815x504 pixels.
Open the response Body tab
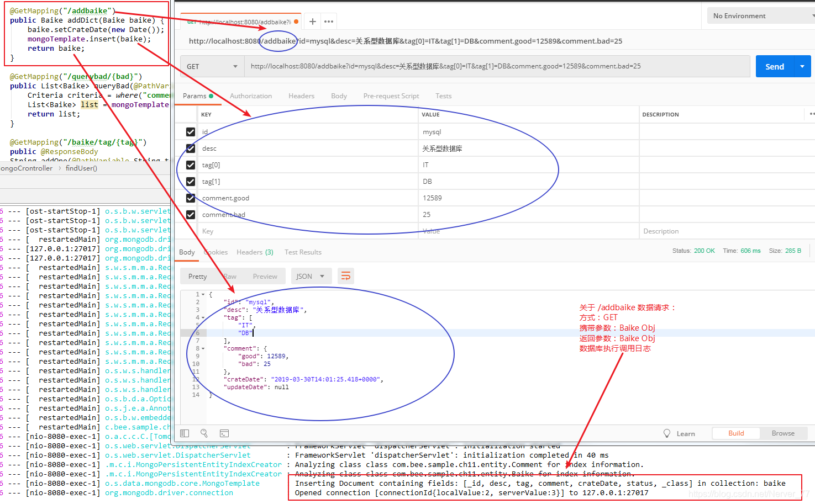187,252
